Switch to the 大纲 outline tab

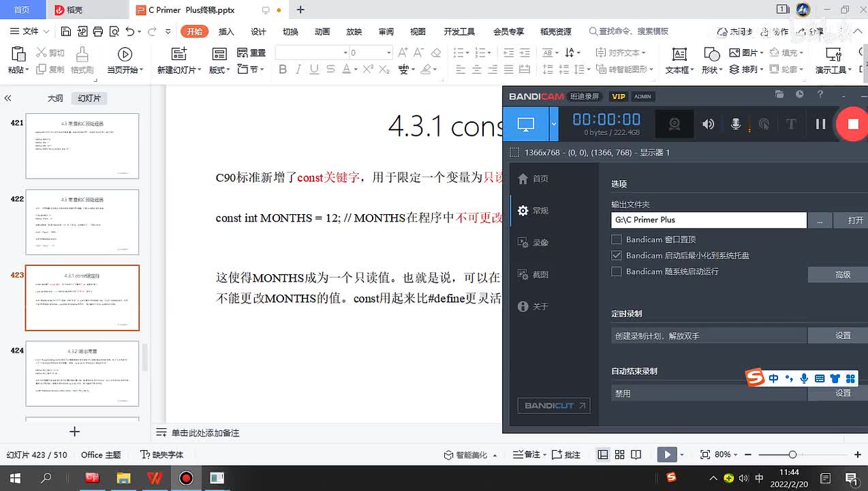(x=55, y=98)
